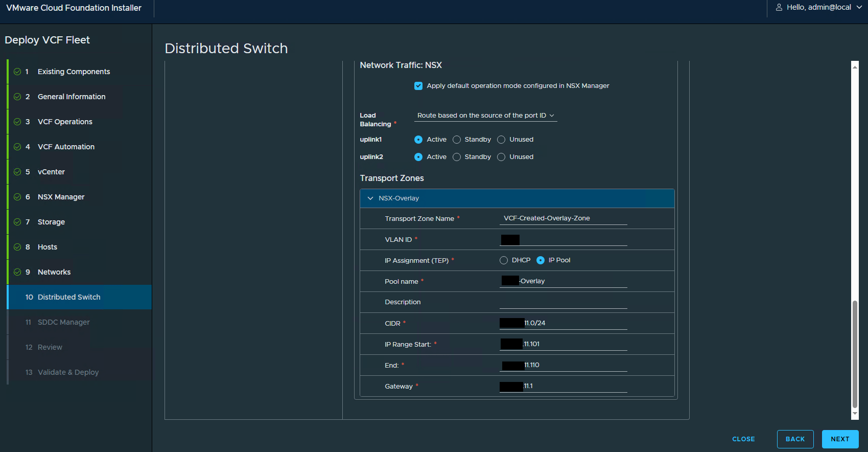
Task: Go to step 4 VCF Automation
Action: pyautogui.click(x=80, y=147)
